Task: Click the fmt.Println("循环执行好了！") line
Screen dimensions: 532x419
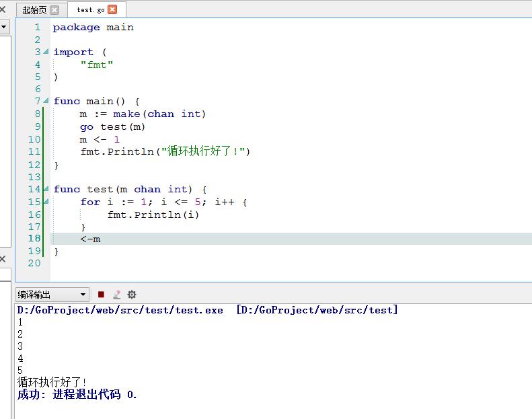Action: [165, 151]
